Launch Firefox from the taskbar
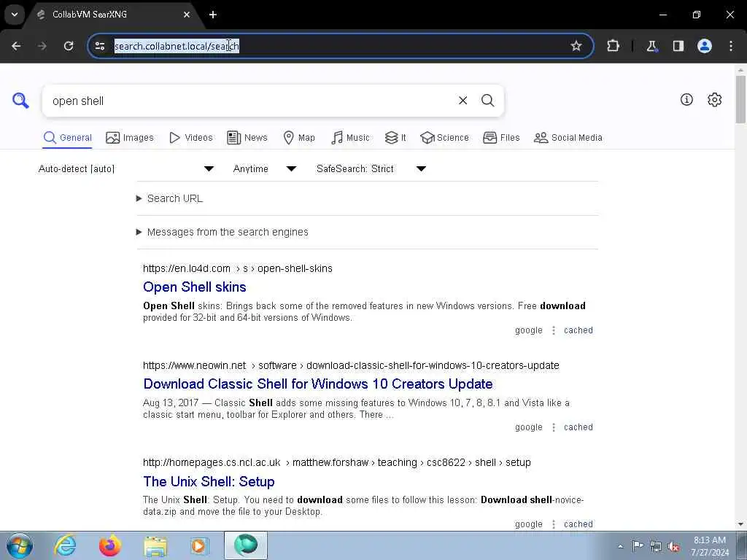Image resolution: width=747 pixels, height=560 pixels. [110, 545]
